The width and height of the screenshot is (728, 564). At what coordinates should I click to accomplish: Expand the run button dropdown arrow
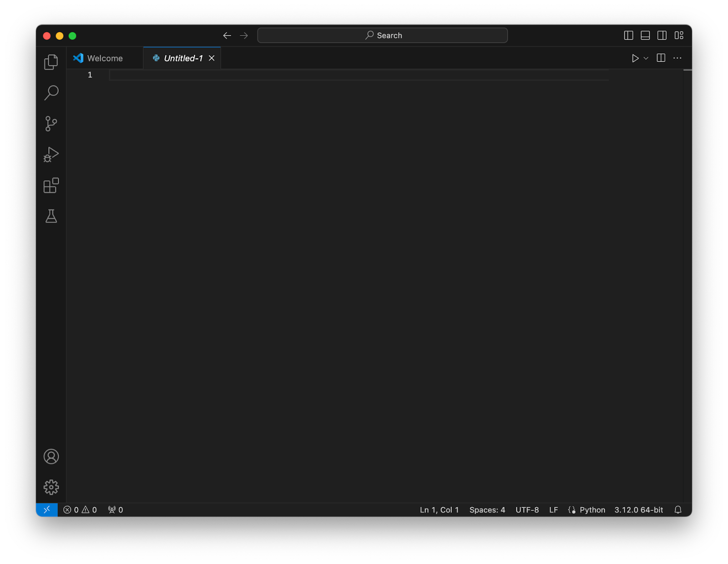click(x=646, y=58)
